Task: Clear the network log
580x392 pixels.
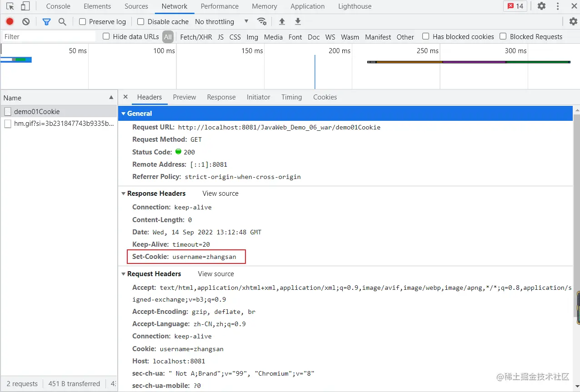Action: pyautogui.click(x=26, y=21)
